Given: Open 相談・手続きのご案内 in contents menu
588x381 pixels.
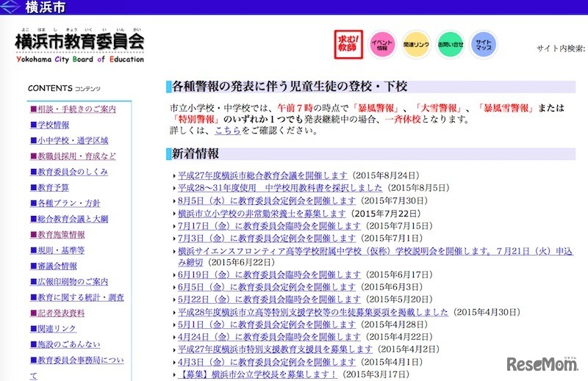Looking at the screenshot, I should click(73, 109).
